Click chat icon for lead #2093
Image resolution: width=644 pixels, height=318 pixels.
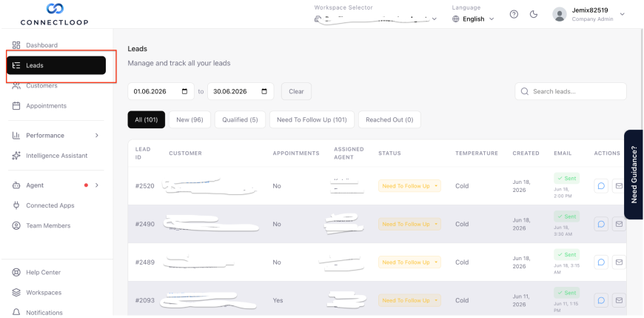601,300
